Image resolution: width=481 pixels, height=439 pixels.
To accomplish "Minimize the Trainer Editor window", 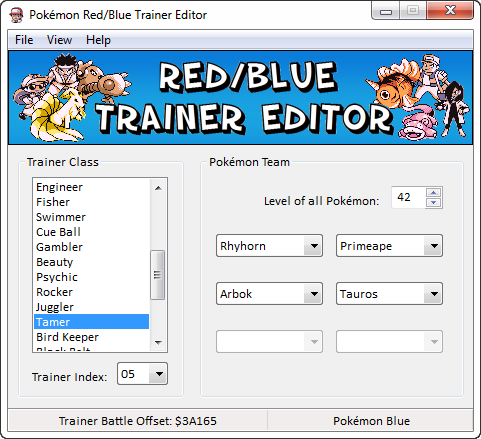I will [386, 11].
